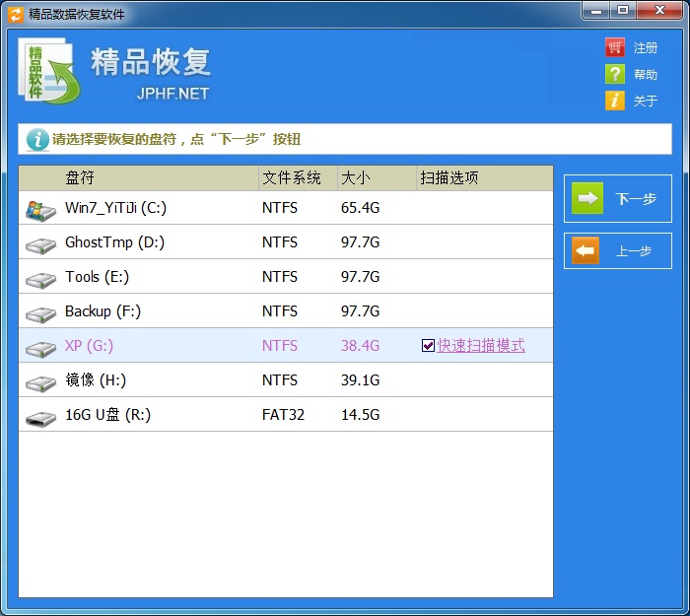
Task: Close the 精品数据恢复软件 window
Action: click(x=659, y=10)
